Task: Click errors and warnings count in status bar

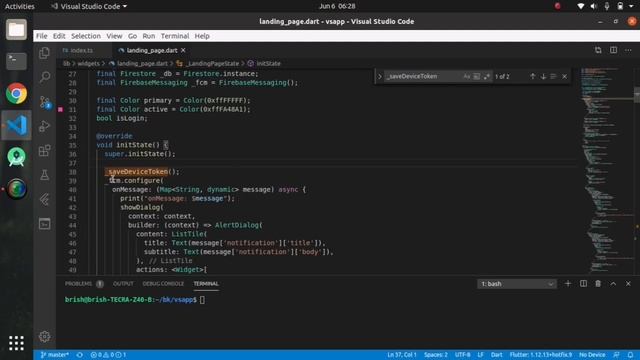Action: tap(108, 355)
